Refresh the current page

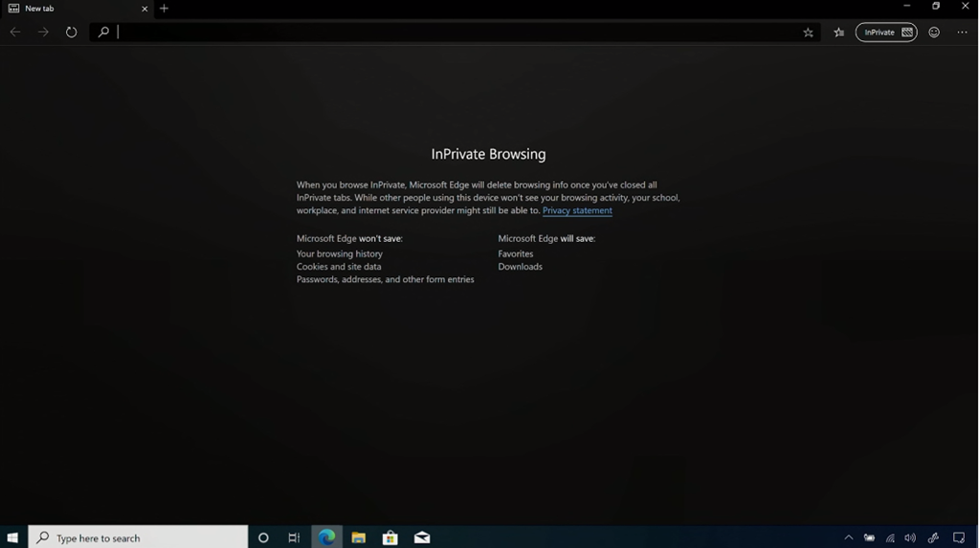tap(71, 32)
